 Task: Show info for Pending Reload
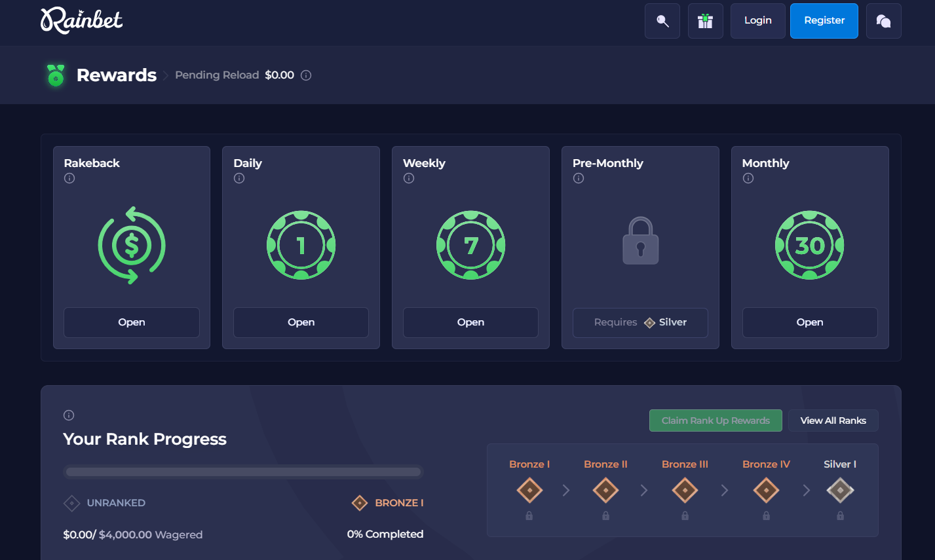[306, 75]
